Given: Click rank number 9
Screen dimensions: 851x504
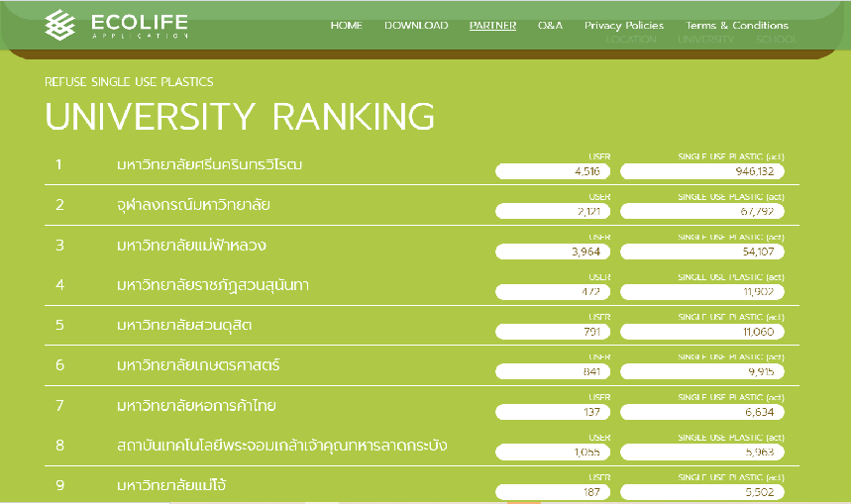Looking at the screenshot, I should pos(59,485).
